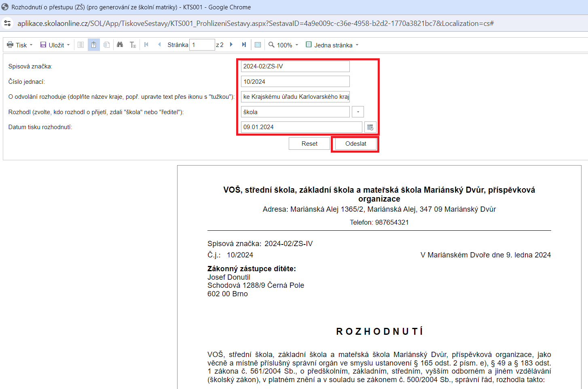
Task: Click the Uložit save icon
Action: pos(43,45)
